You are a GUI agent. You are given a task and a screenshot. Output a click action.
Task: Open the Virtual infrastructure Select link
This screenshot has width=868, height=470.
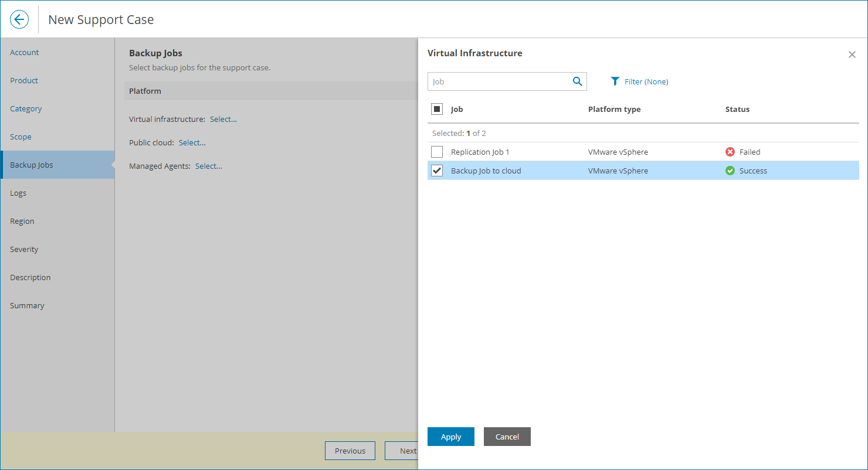click(x=223, y=119)
